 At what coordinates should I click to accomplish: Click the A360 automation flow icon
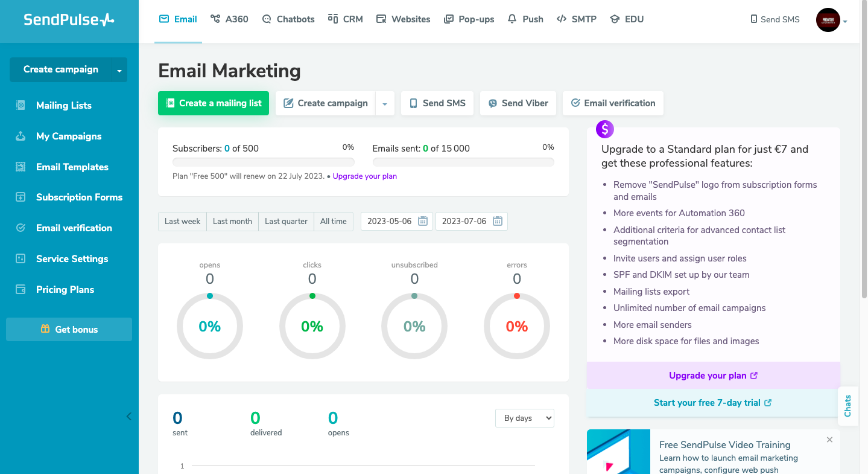point(215,19)
